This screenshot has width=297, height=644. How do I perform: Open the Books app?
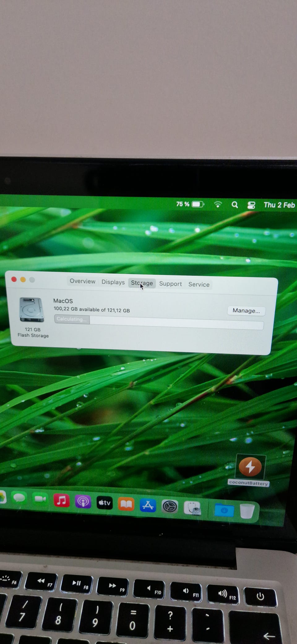126,504
